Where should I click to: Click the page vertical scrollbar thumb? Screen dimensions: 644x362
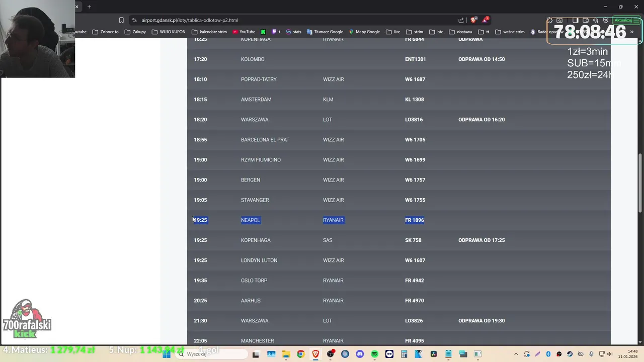pyautogui.click(x=640, y=183)
